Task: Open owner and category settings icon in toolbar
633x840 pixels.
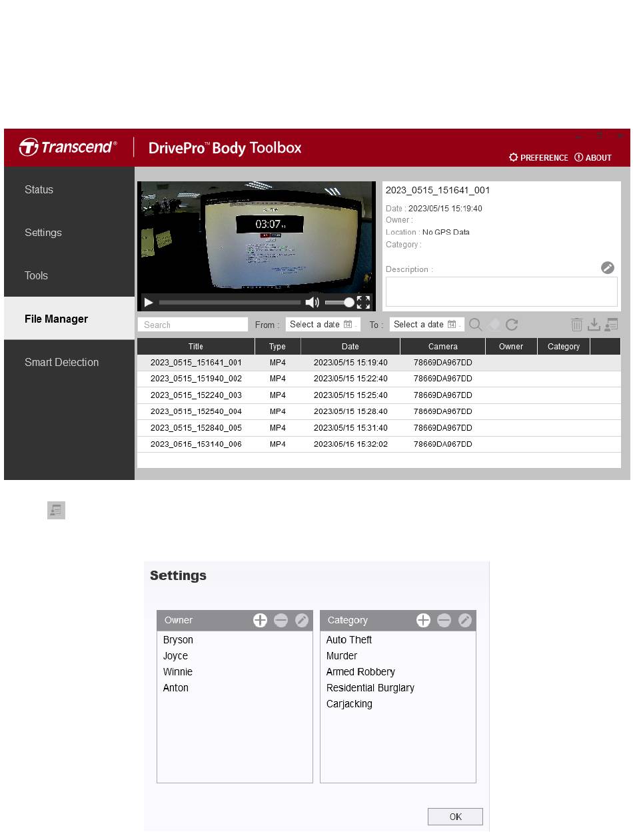Action: [x=611, y=325]
